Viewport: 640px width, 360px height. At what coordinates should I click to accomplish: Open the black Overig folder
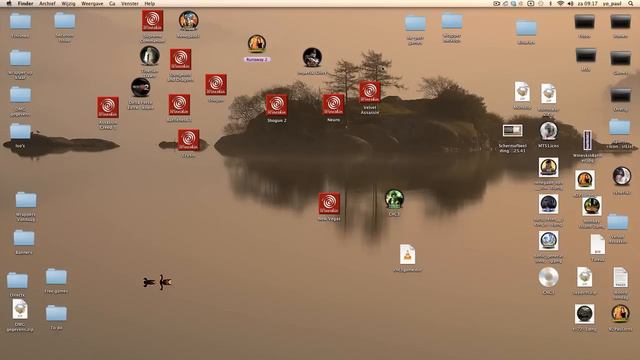point(620,96)
